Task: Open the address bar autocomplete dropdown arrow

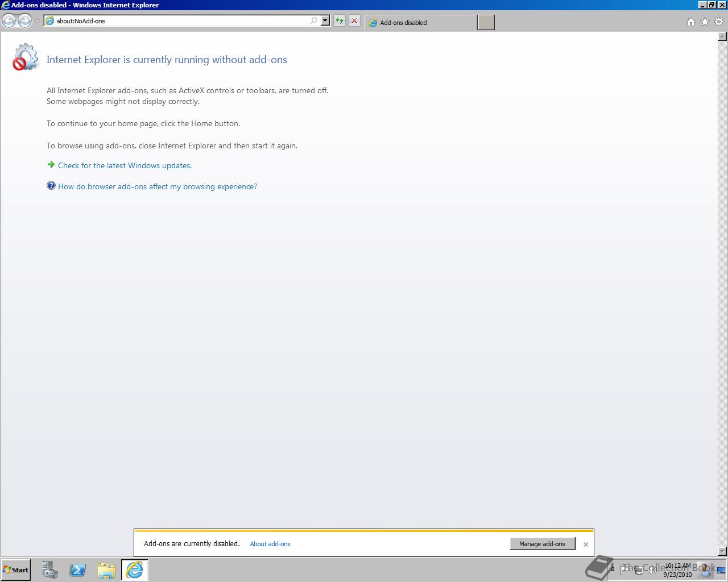Action: point(325,21)
